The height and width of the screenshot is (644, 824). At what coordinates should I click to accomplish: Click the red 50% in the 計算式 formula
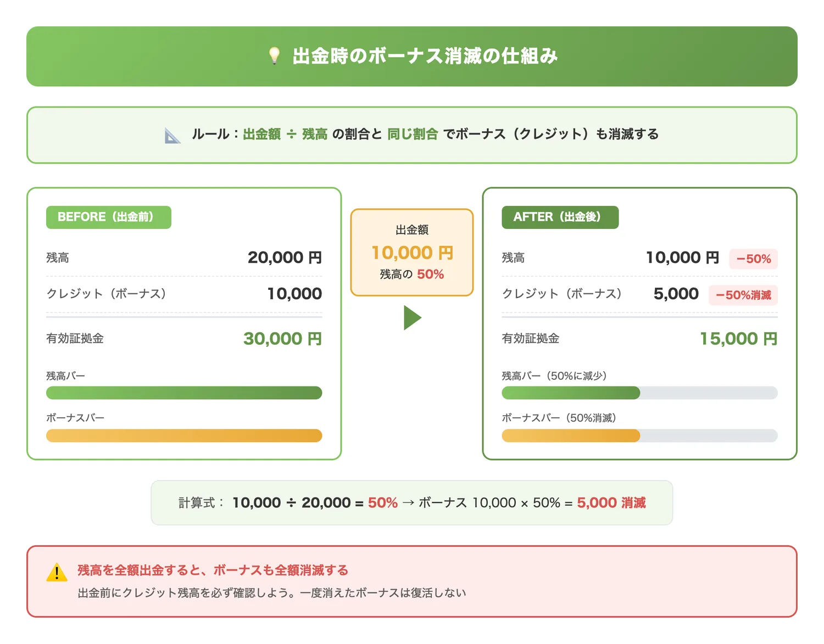383,502
